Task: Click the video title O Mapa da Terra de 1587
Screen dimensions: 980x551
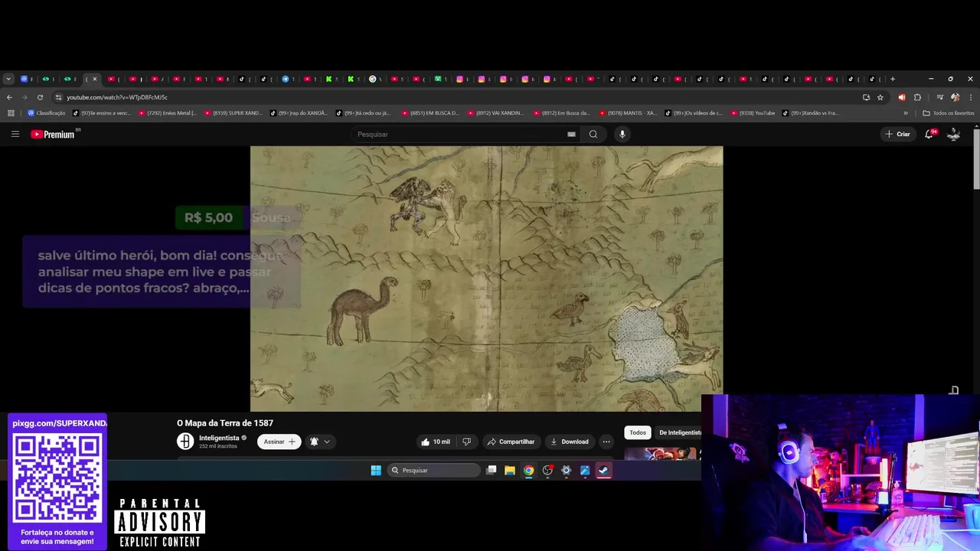Action: (x=225, y=423)
